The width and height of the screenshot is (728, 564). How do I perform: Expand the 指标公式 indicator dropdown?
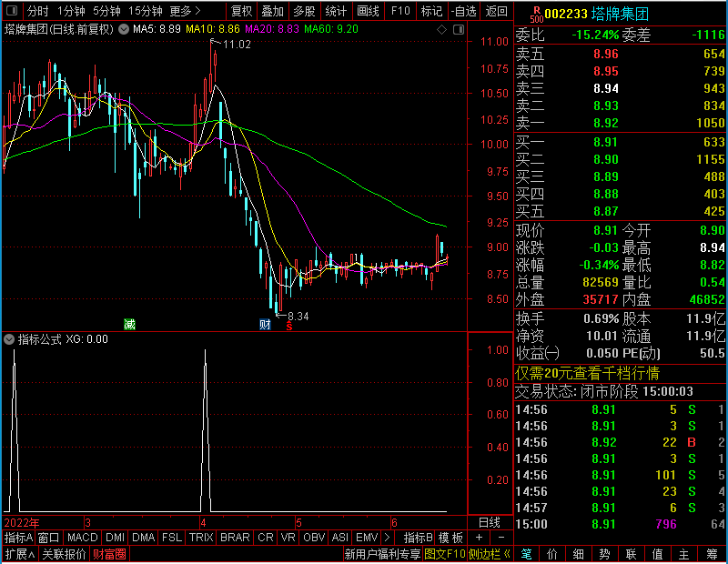pos(9,339)
